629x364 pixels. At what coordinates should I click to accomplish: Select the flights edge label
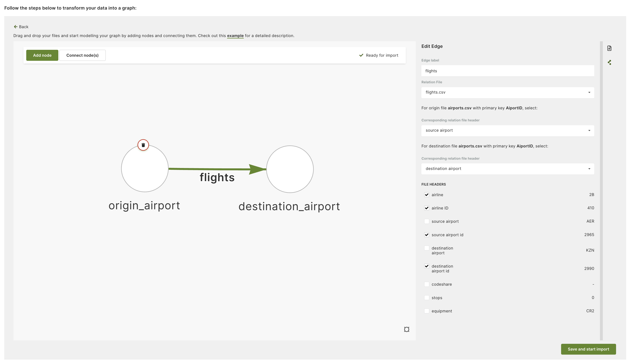[217, 177]
